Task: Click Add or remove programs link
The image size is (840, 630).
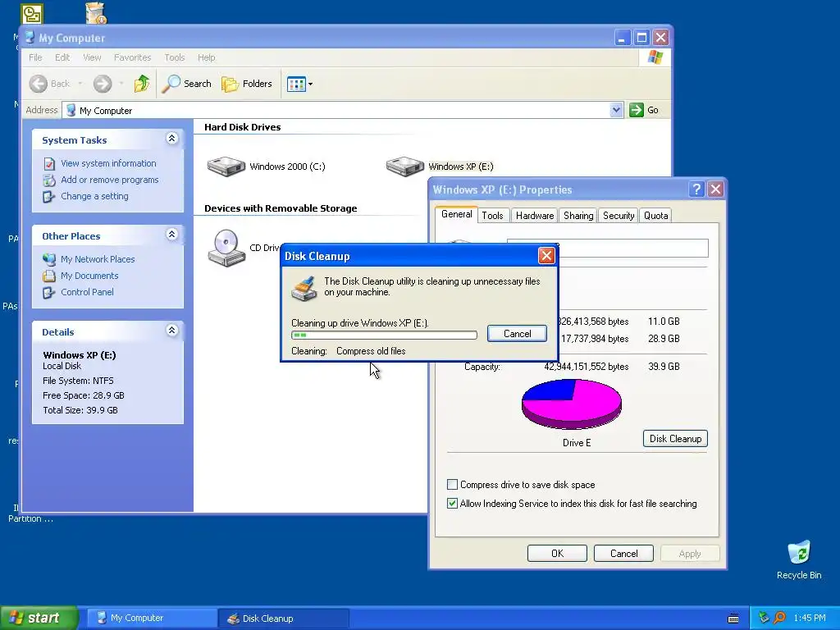Action: pyautogui.click(x=110, y=180)
